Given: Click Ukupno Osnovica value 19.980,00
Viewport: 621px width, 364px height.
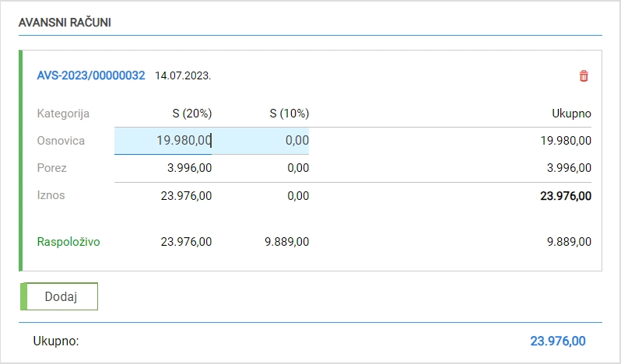Looking at the screenshot, I should pos(566,141).
